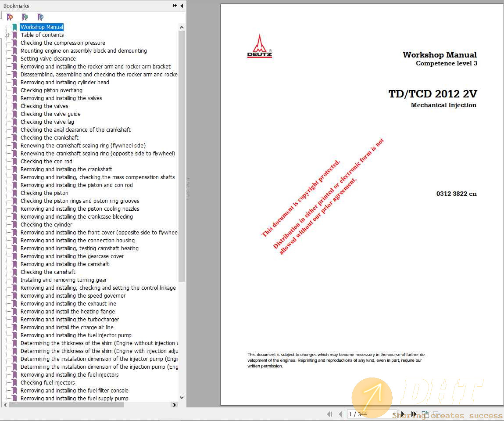The width and height of the screenshot is (504, 421).
Task: Collapse the Bookmarks panel with the left triangle
Action: pyautogui.click(x=182, y=5)
